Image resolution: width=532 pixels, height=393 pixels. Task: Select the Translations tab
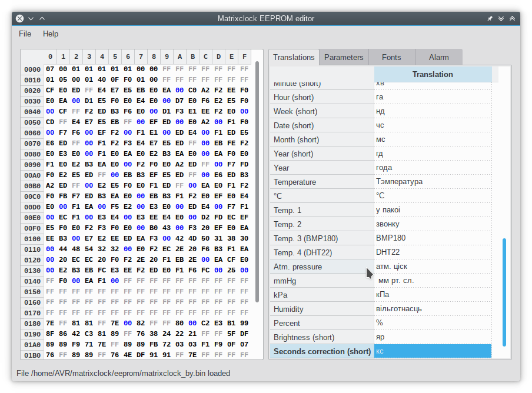tap(294, 57)
